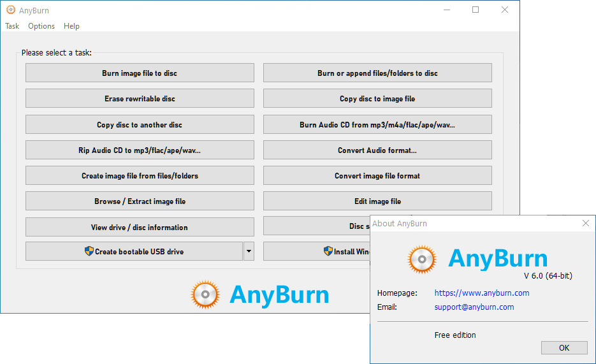This screenshot has width=596, height=364.
Task: Select Create image file from files/folders
Action: [140, 175]
